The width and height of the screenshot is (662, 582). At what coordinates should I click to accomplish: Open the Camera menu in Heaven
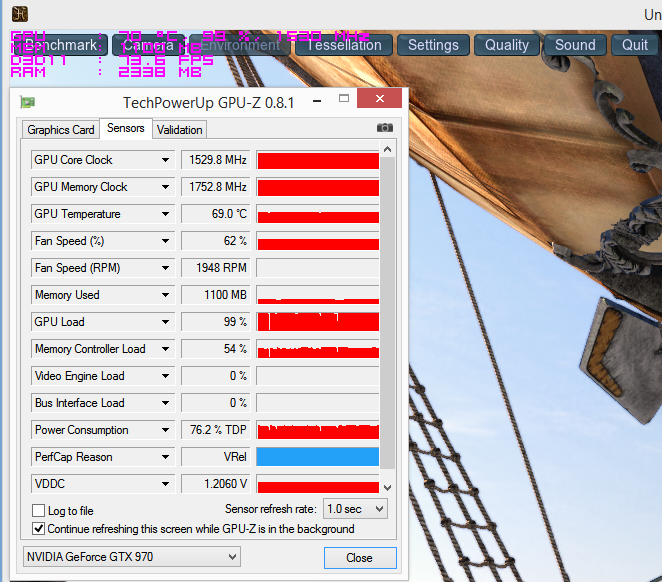tap(149, 45)
